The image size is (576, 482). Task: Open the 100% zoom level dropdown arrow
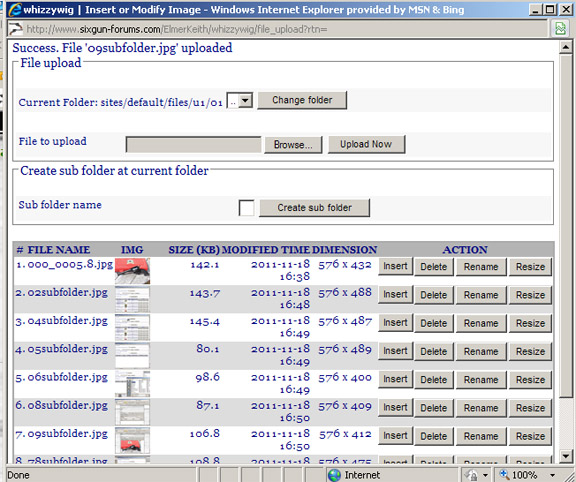pyautogui.click(x=552, y=475)
